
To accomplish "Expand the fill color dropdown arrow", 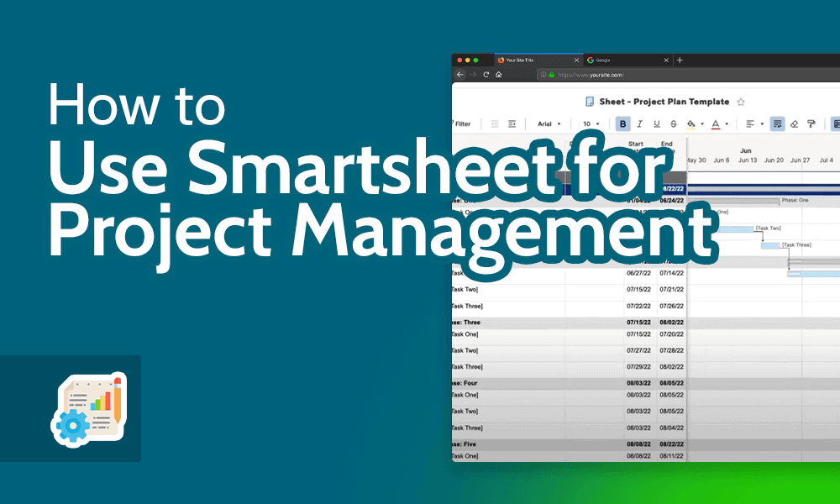I will (702, 124).
